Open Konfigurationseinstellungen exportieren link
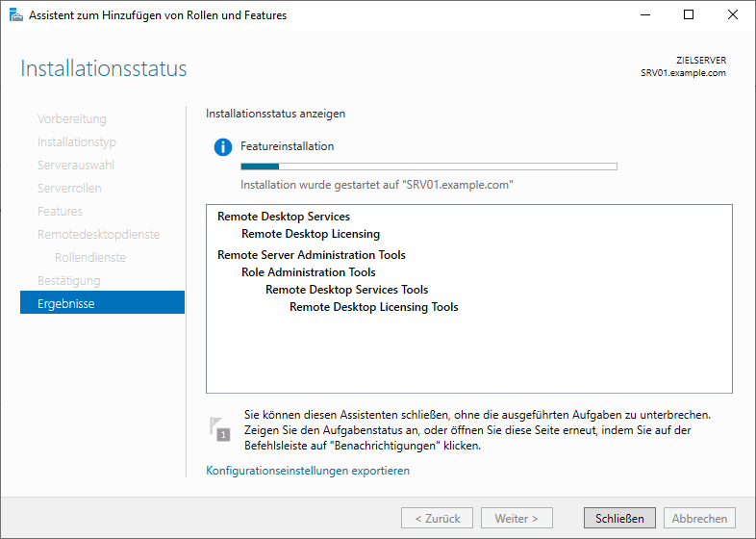Viewport: 756px width, 539px height. point(308,471)
